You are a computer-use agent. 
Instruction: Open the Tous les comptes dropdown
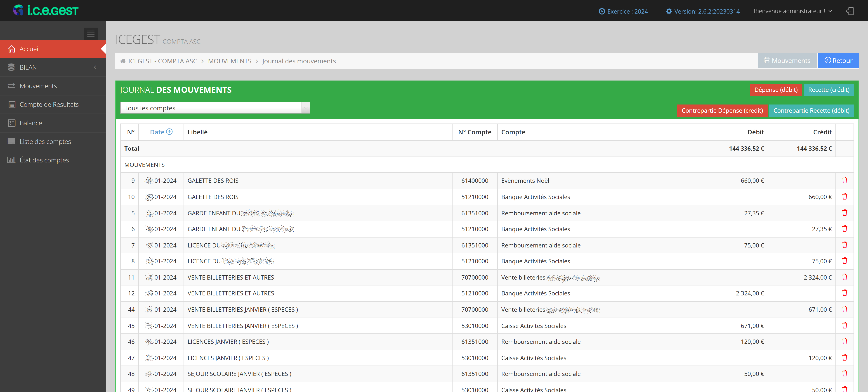coord(215,108)
